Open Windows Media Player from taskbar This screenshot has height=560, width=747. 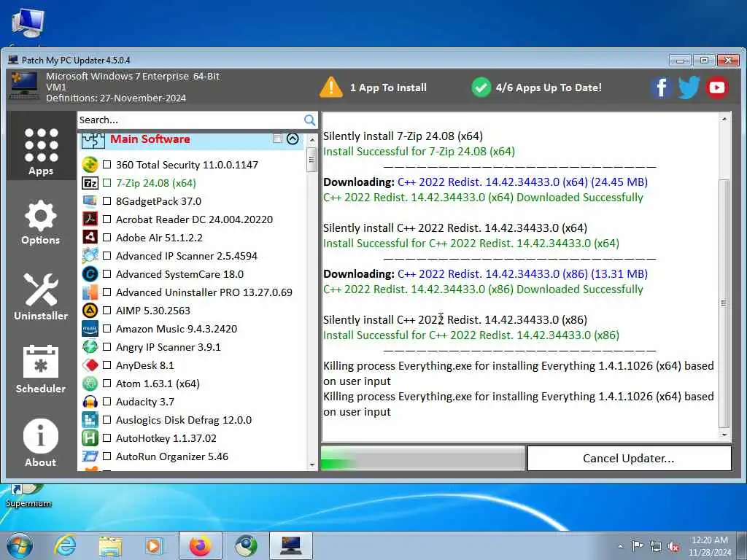point(154,545)
